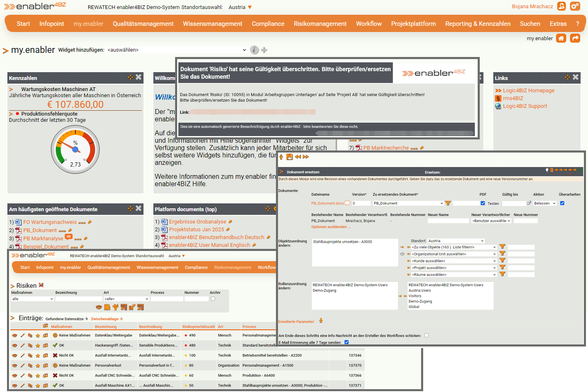Screen dimensions: 588x392
Task: Click the grey info icon beside widget selector
Action: 255,50
